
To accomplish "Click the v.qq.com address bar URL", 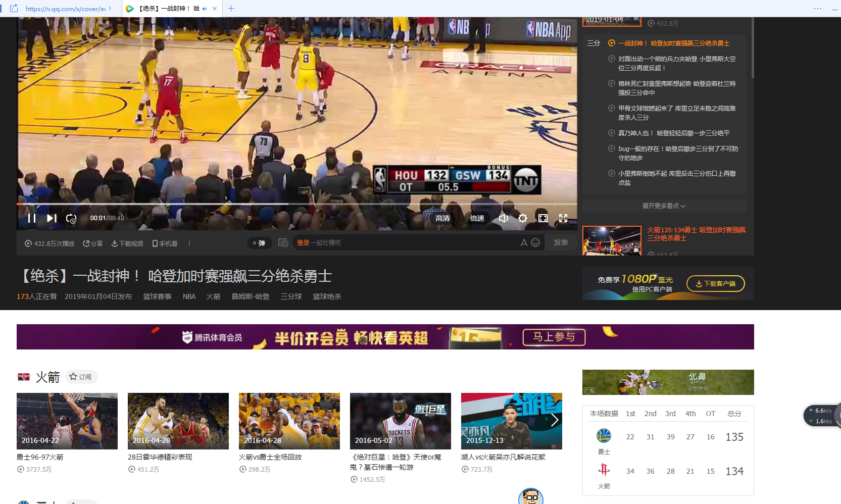I will tap(66, 9).
